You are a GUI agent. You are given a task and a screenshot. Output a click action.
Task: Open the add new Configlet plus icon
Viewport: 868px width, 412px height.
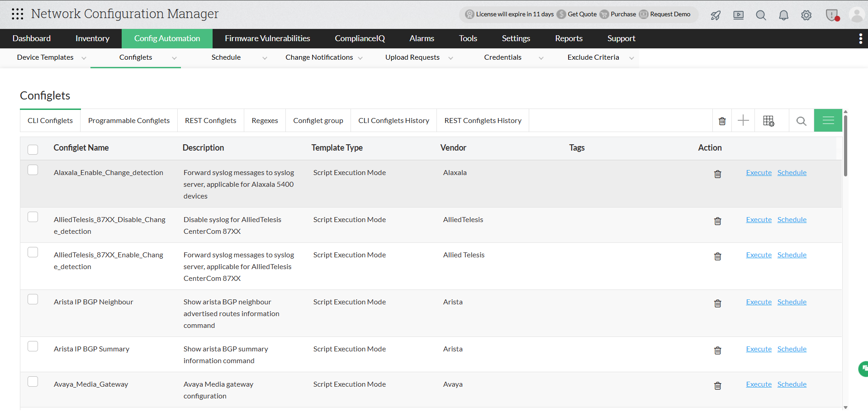[x=743, y=121]
